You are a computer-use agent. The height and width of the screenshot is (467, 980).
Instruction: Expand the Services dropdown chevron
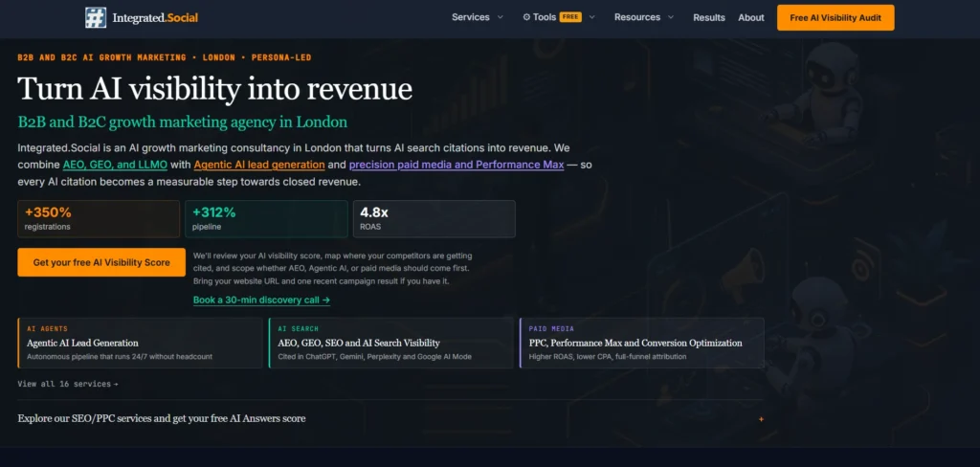click(x=500, y=17)
